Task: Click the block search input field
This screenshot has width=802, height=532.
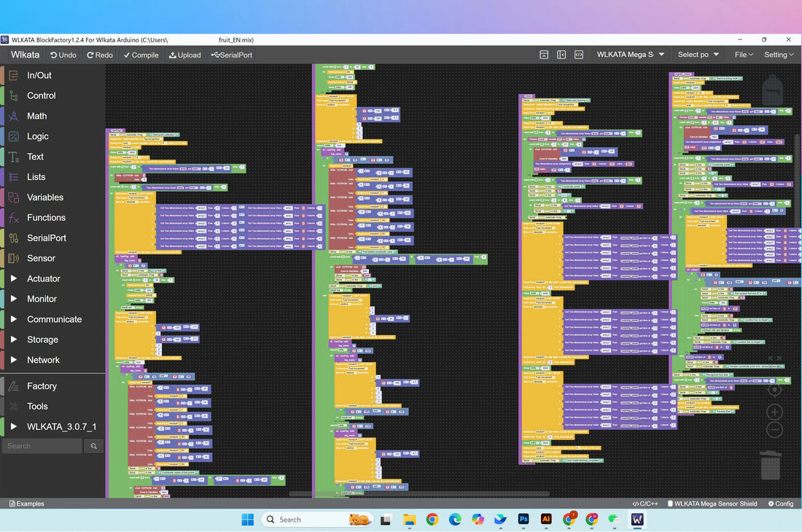Action: pos(42,446)
